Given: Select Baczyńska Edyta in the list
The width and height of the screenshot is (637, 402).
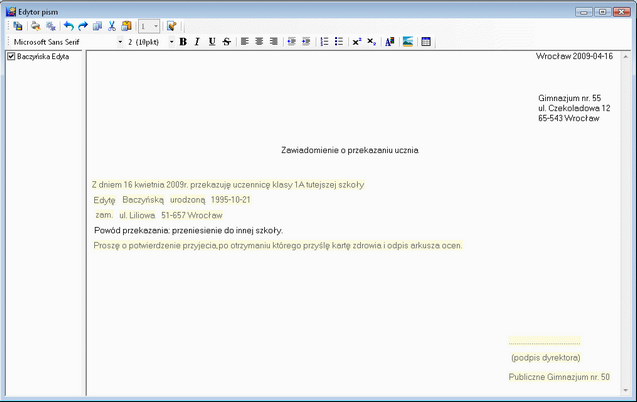Looking at the screenshot, I should pos(43,56).
